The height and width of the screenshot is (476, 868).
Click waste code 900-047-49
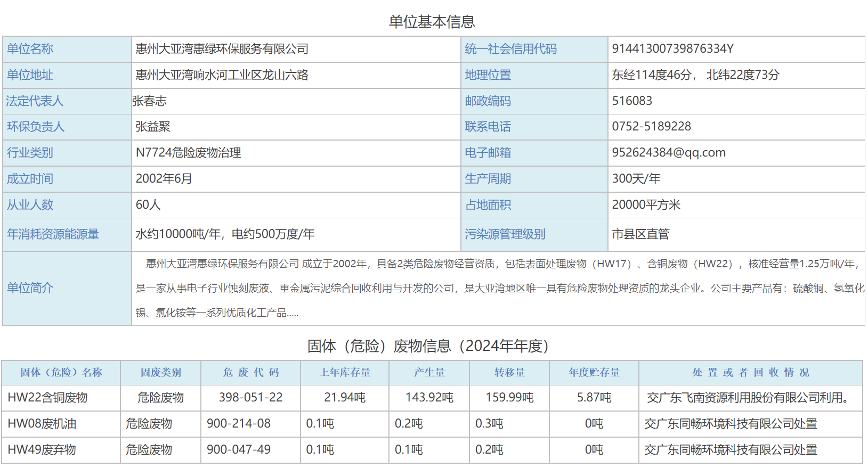click(239, 450)
